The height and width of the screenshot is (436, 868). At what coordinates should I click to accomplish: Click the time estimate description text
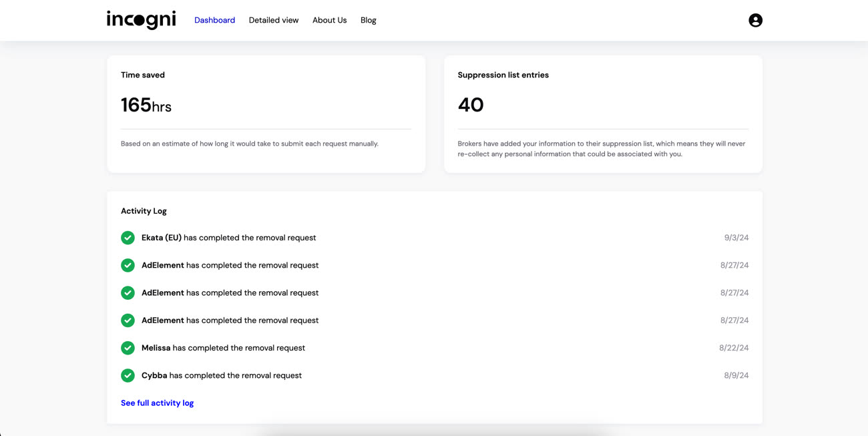tap(250, 144)
